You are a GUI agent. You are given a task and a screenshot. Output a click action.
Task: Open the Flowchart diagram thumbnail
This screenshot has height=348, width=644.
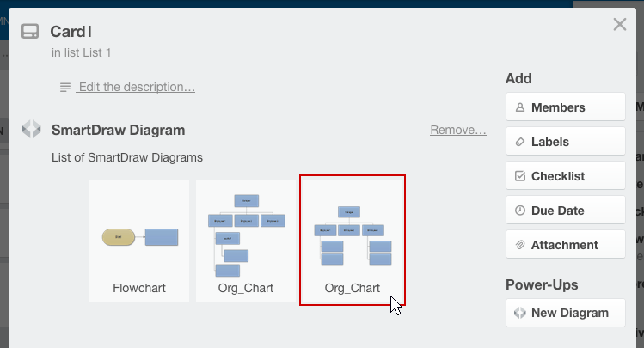pos(139,239)
